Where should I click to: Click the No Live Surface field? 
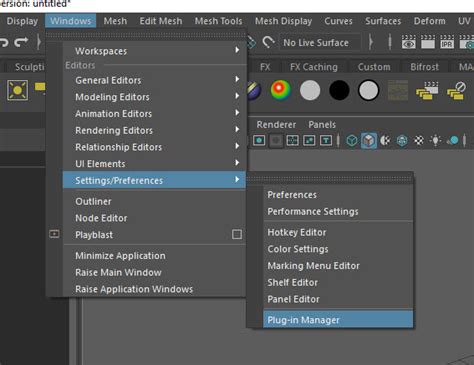pyautogui.click(x=320, y=43)
